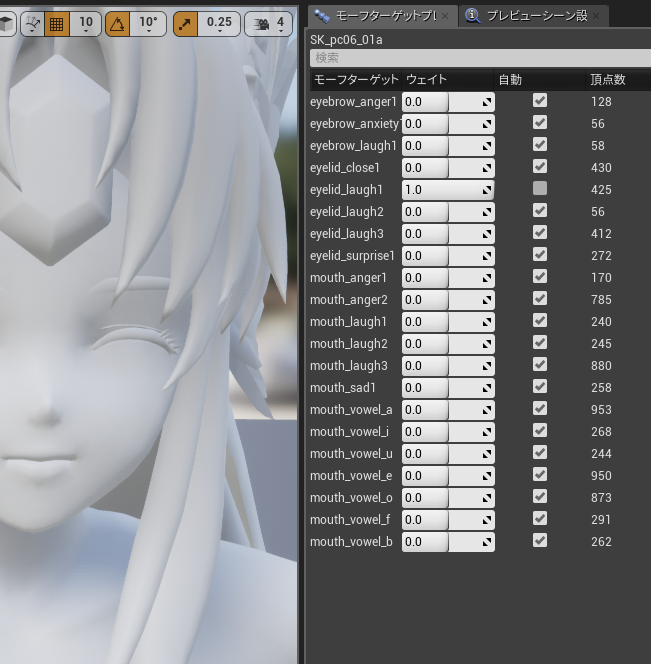Toggle rotation snapping icon
The image size is (651, 664).
click(x=117, y=24)
